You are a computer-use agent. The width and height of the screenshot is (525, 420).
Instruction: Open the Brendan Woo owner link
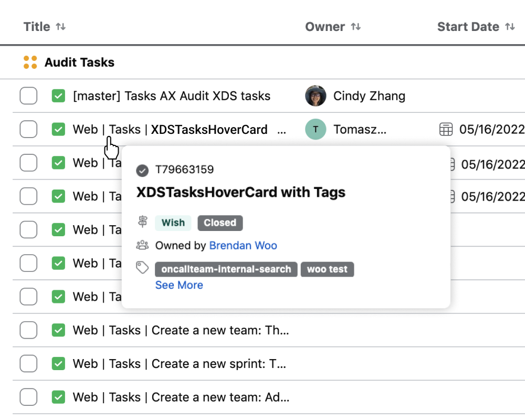click(243, 245)
